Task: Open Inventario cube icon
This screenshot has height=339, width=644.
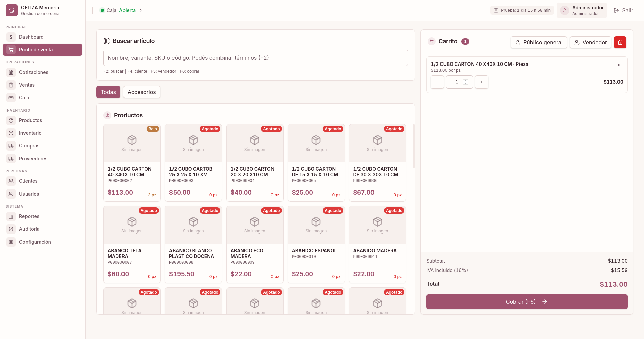Action: [11, 133]
